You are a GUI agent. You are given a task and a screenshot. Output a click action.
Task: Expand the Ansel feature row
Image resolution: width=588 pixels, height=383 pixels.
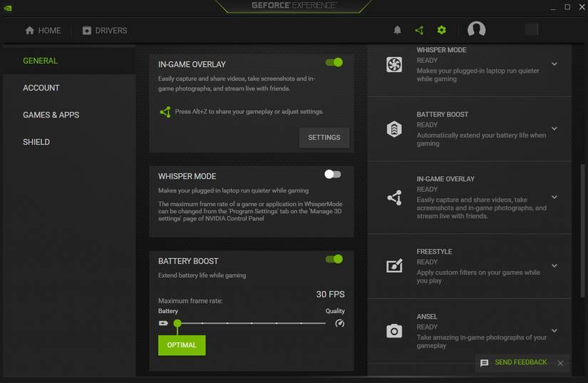[x=555, y=330]
